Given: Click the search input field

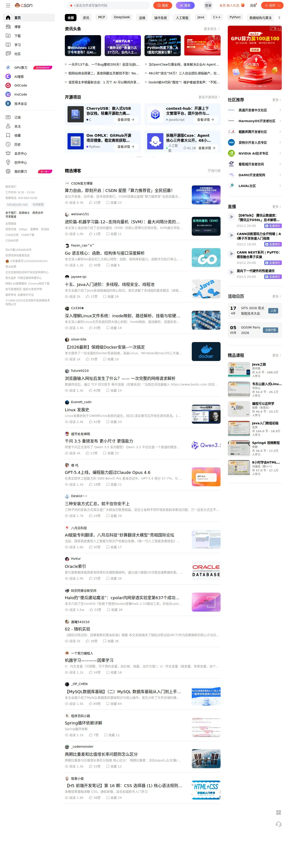Looking at the screenshot, I should tap(108, 5).
